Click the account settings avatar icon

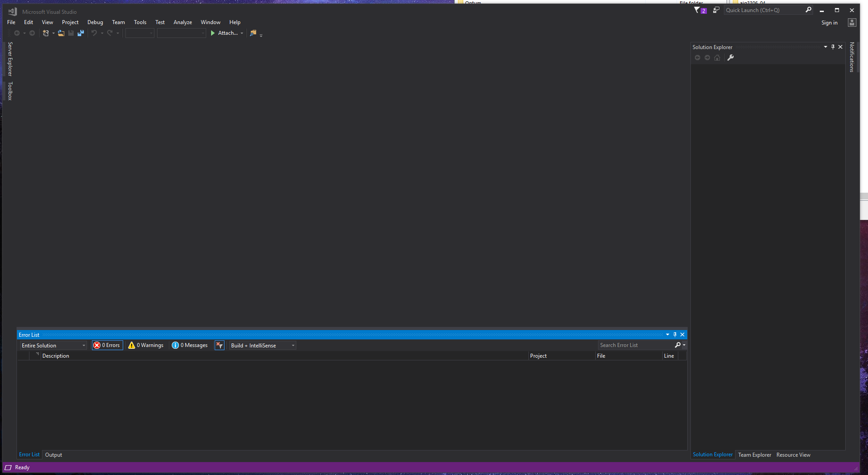[x=852, y=23]
